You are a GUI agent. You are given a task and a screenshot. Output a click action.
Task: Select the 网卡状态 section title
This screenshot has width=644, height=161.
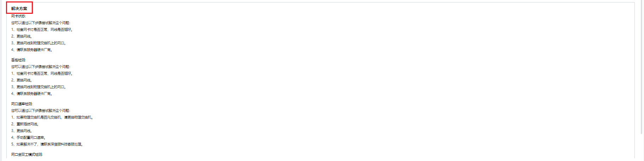tap(18, 16)
